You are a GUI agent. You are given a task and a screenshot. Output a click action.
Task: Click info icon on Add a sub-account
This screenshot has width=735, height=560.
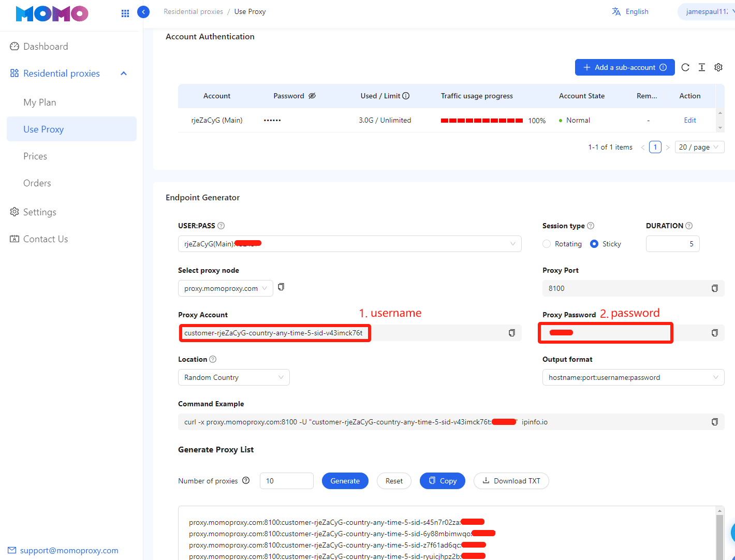coord(663,67)
